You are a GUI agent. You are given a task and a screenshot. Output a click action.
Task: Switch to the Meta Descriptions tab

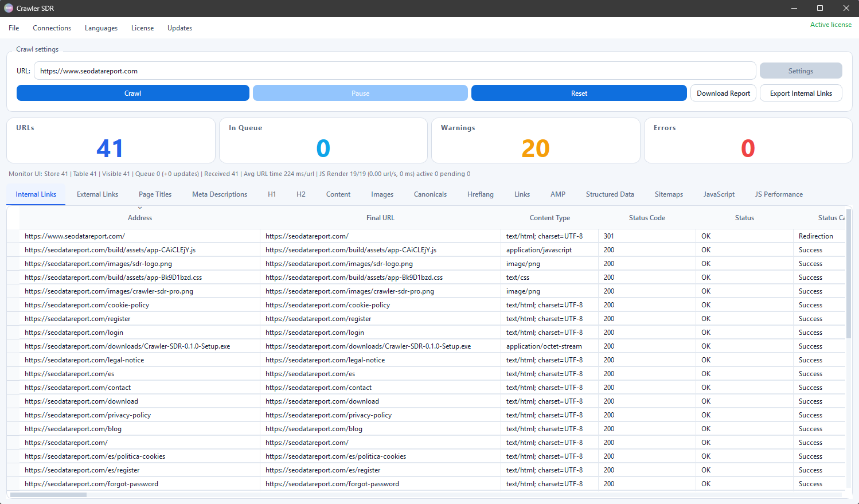(220, 194)
